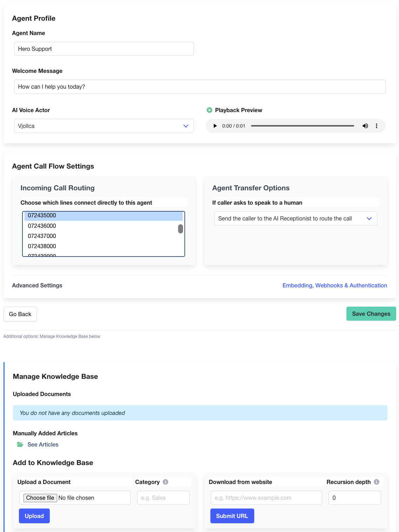Click the Save Changes button
This screenshot has height=532, width=399.
pyautogui.click(x=371, y=314)
